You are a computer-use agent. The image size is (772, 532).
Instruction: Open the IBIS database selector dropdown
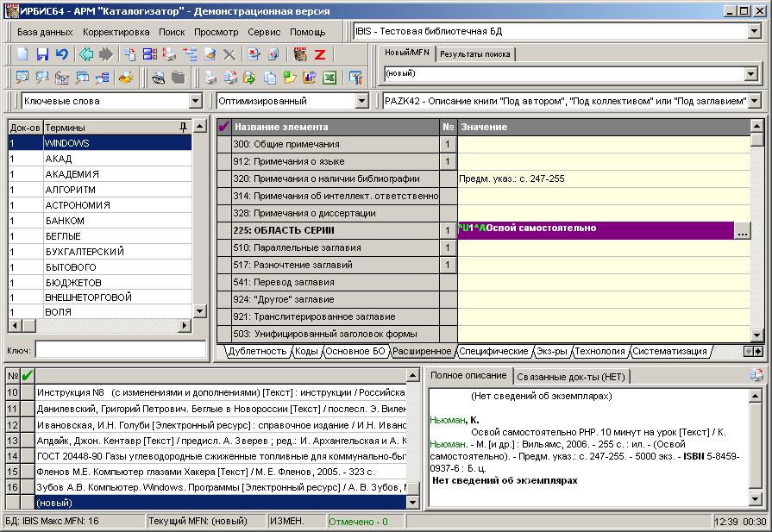[754, 31]
